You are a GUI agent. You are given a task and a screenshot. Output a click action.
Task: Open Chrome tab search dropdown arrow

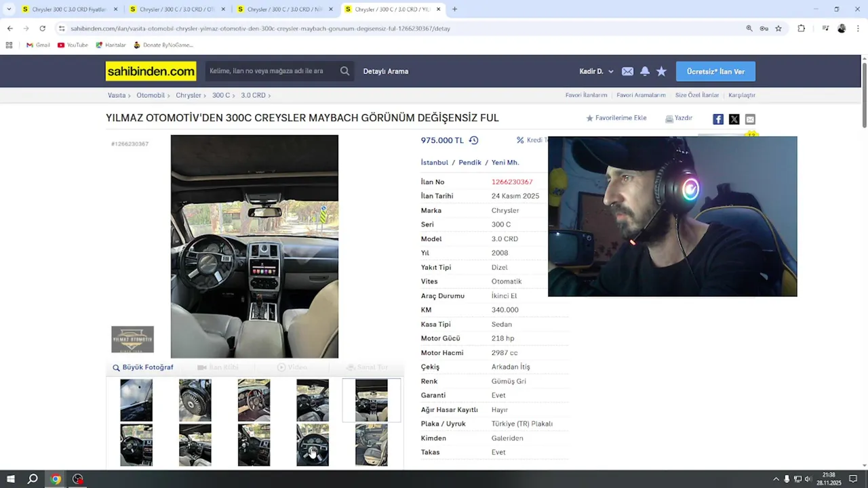pos(9,9)
